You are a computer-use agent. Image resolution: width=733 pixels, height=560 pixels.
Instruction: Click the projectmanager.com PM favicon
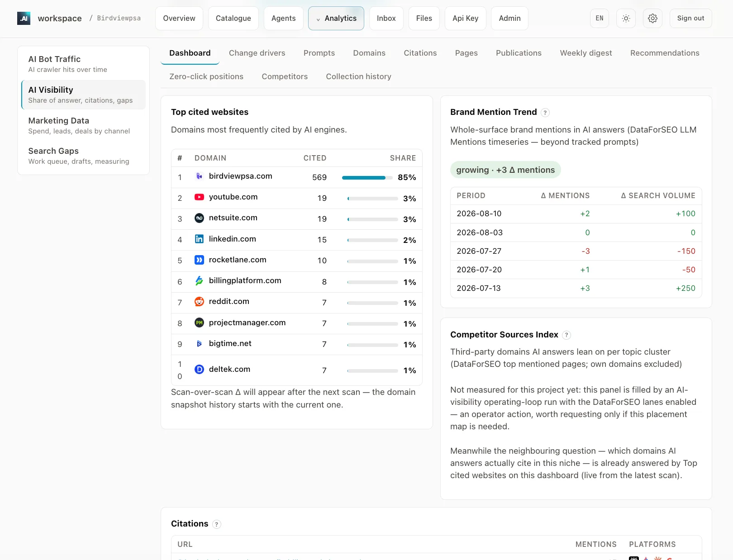tap(199, 323)
